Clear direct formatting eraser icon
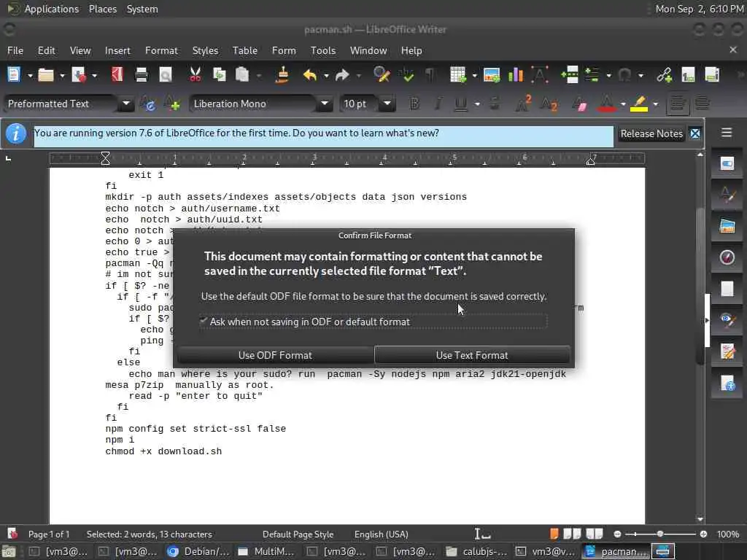Viewport: 747px width, 560px height. coord(579,104)
